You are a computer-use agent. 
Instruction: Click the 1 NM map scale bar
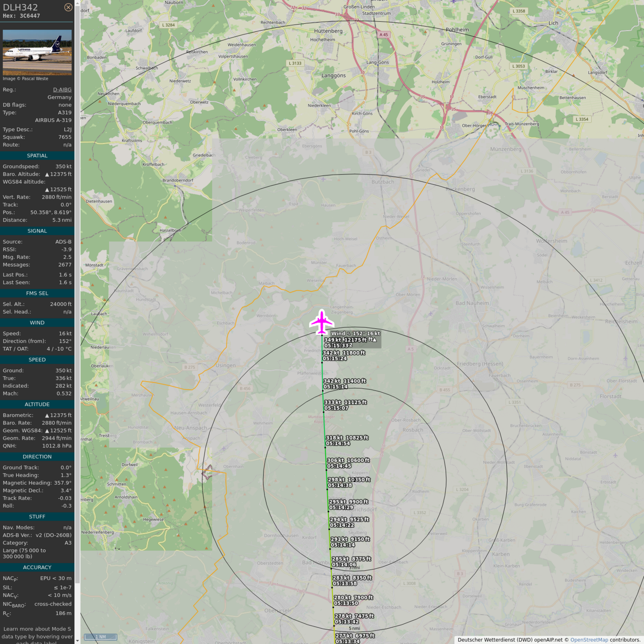[x=101, y=637]
